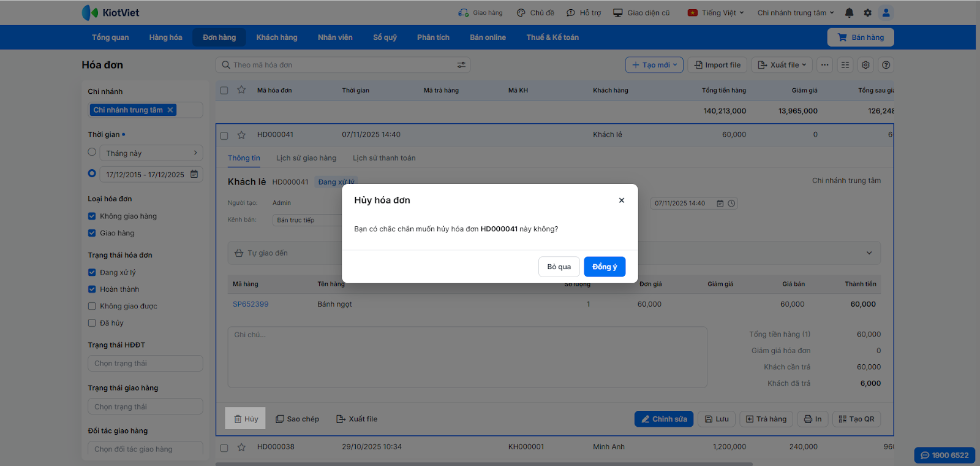Select checkbox for invoice HD000038
The image size is (980, 466).
click(x=224, y=448)
